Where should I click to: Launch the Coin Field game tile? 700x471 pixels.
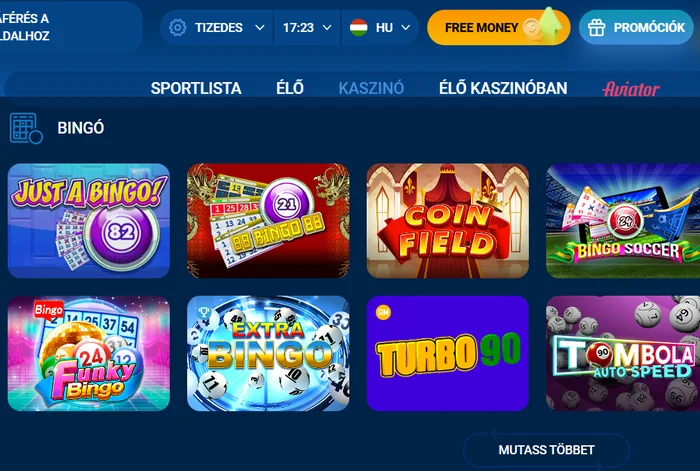[448, 221]
